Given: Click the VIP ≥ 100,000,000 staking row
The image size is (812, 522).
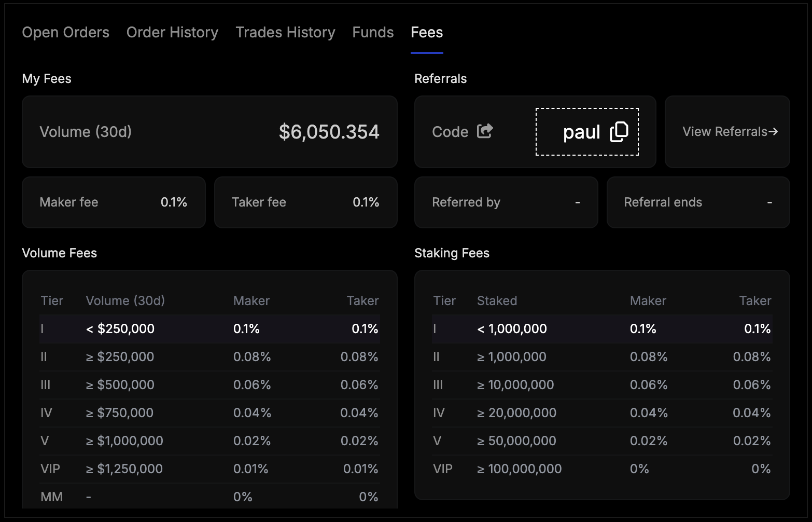Looking at the screenshot, I should pos(601,469).
